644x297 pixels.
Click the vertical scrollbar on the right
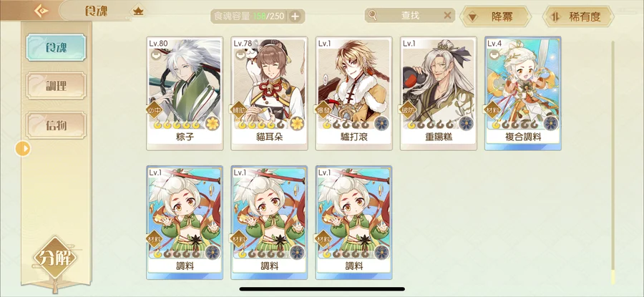coord(613,162)
